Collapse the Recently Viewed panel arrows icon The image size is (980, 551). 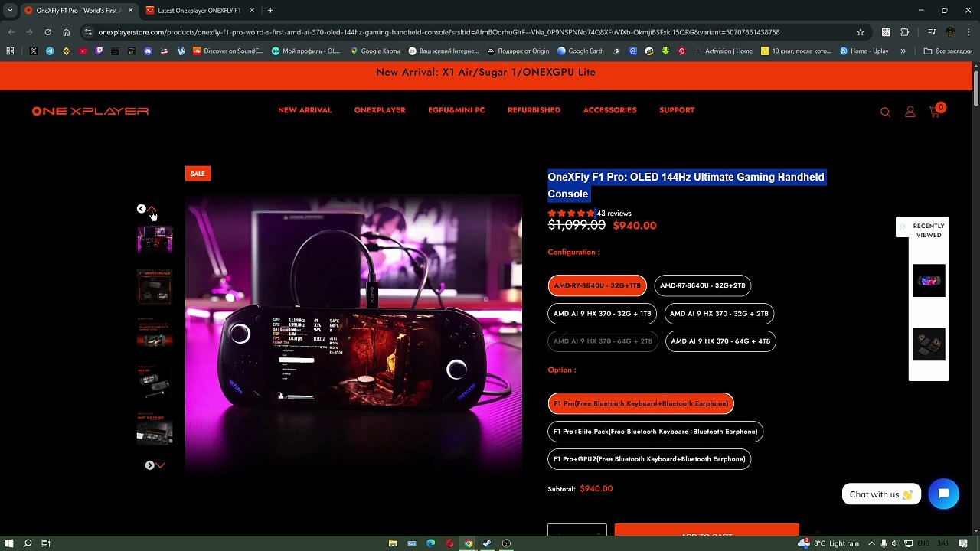tap(903, 227)
